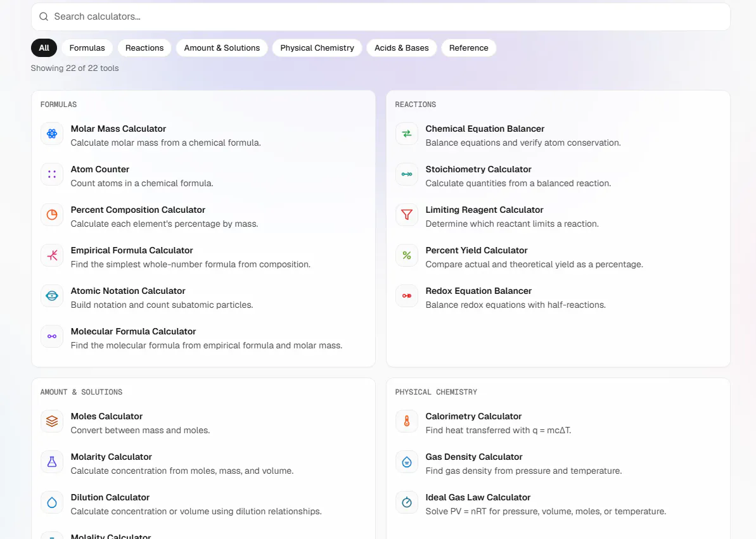Click the Gas Density Calculator icon
Image resolution: width=756 pixels, height=539 pixels.
click(407, 462)
